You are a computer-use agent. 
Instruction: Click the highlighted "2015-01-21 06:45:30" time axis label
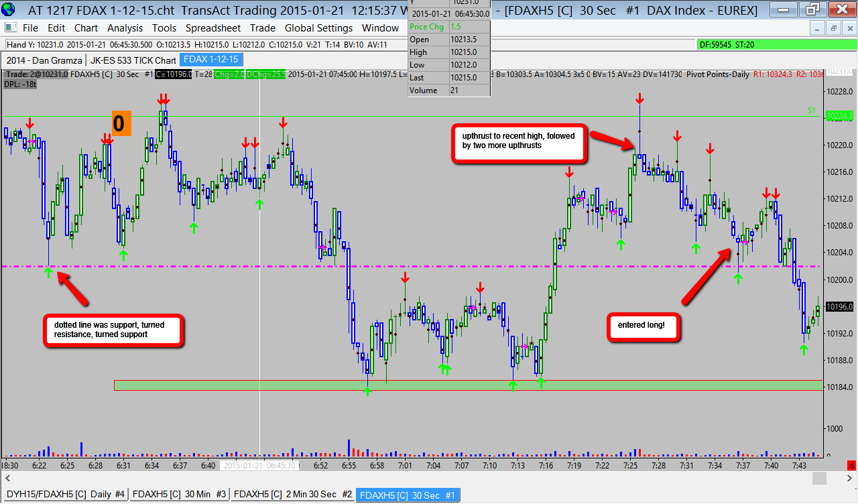pos(259,465)
